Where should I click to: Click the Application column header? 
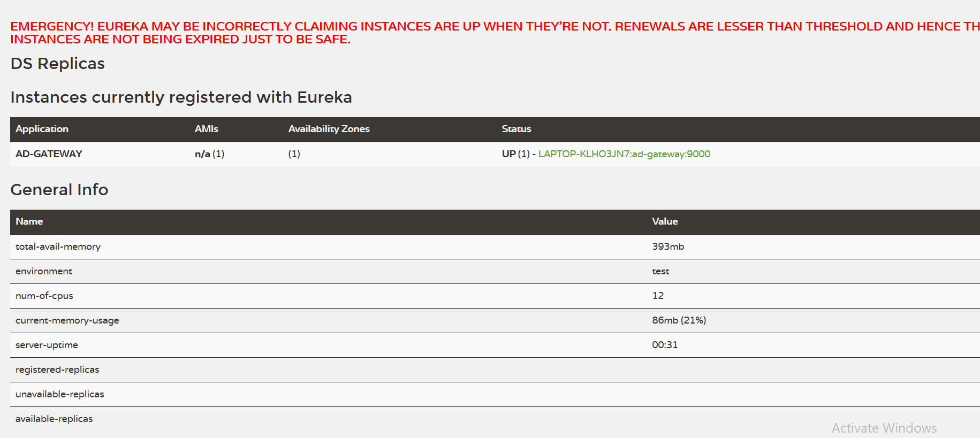(42, 129)
